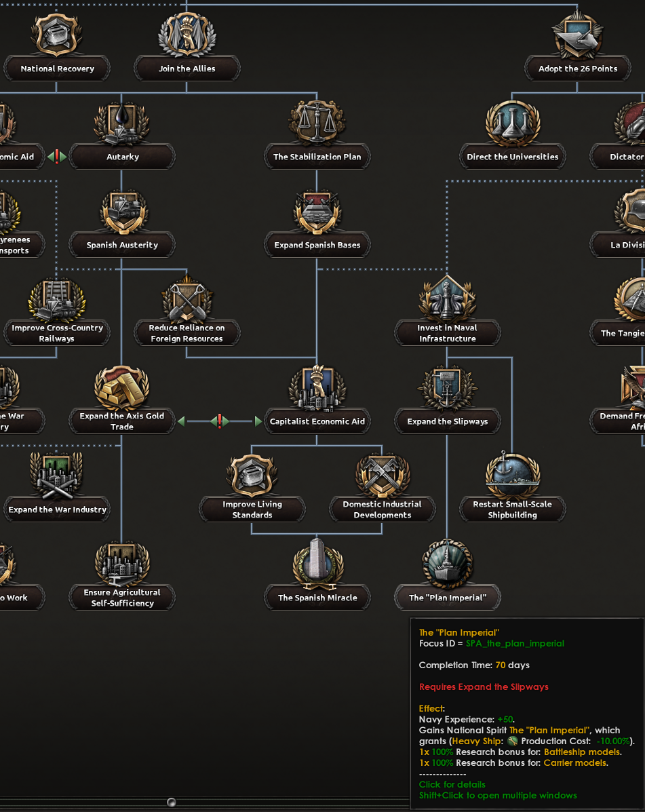The width and height of the screenshot is (645, 812).
Task: Click "Click for details" tooltip text
Action: click(452, 784)
